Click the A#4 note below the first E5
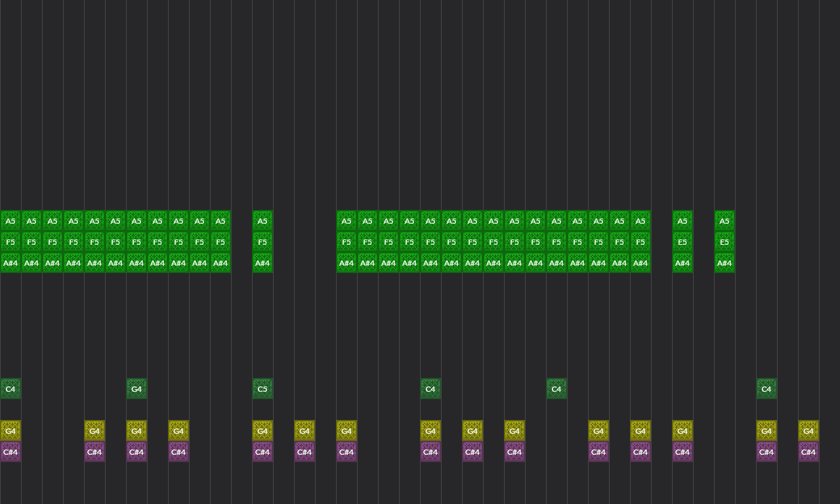This screenshot has width=840, height=504. point(682,262)
